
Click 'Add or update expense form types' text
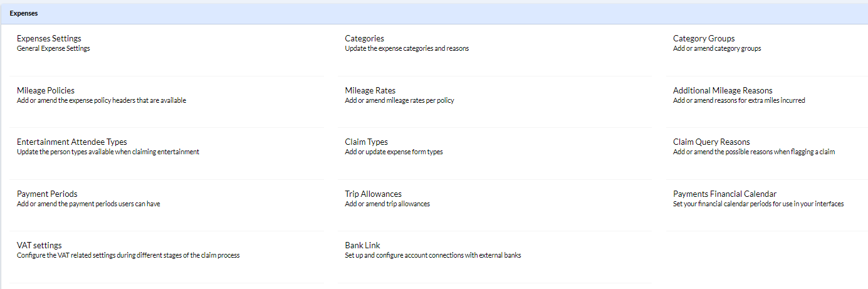pos(394,152)
